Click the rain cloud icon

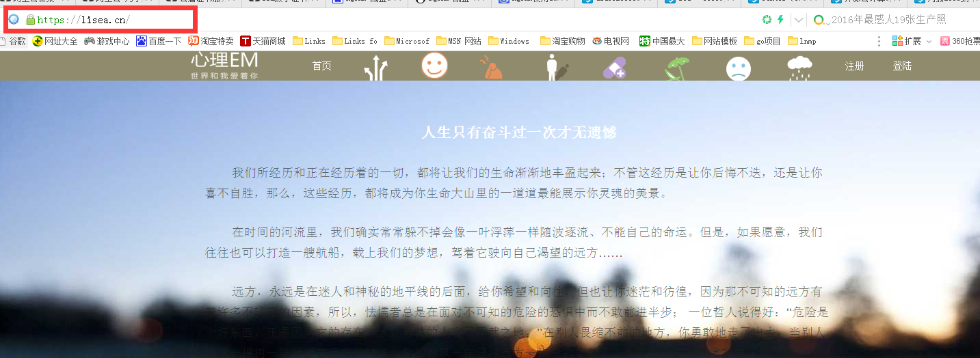[x=799, y=68]
